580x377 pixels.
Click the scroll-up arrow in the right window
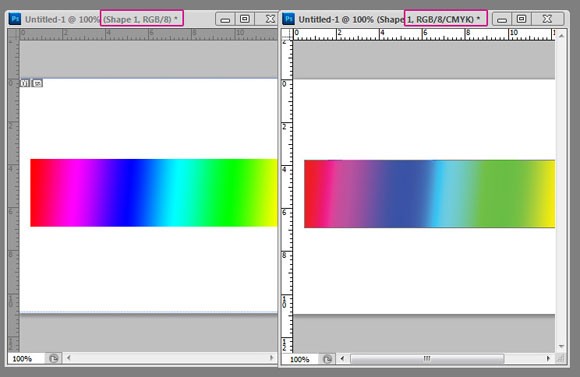[561, 36]
